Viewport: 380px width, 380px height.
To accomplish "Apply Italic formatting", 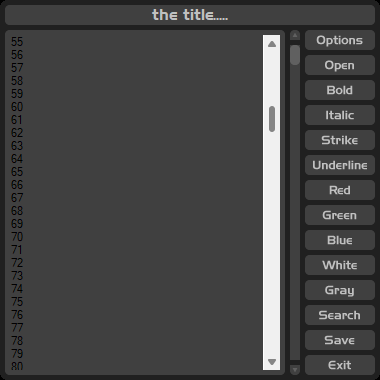I will pyautogui.click(x=340, y=115).
